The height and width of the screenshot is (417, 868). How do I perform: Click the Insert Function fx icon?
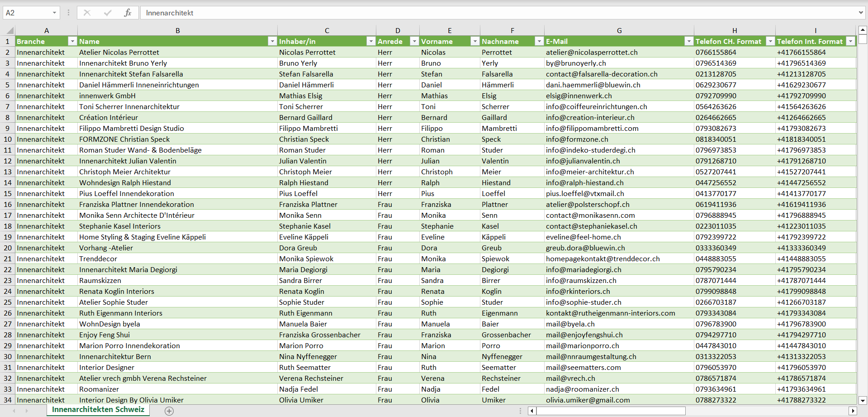coord(128,13)
